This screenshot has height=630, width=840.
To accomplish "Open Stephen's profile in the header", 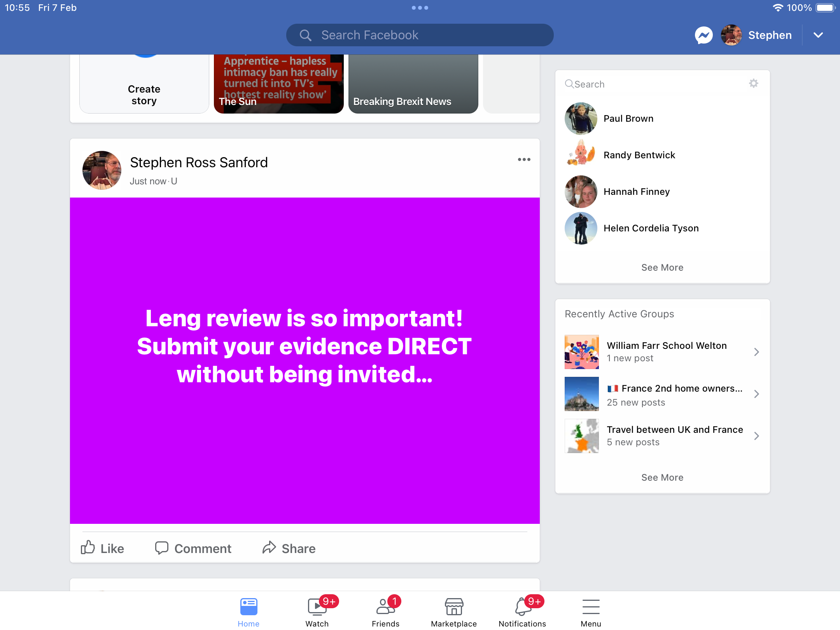I will [756, 35].
